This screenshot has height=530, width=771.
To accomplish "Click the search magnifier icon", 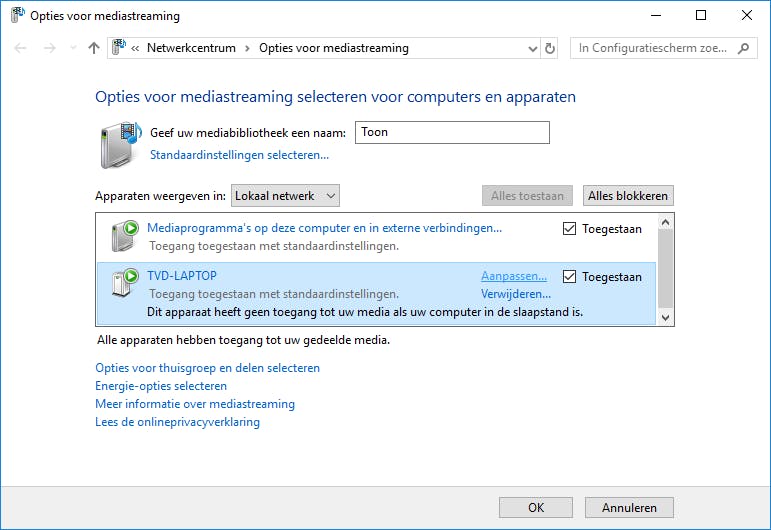I will tap(743, 48).
